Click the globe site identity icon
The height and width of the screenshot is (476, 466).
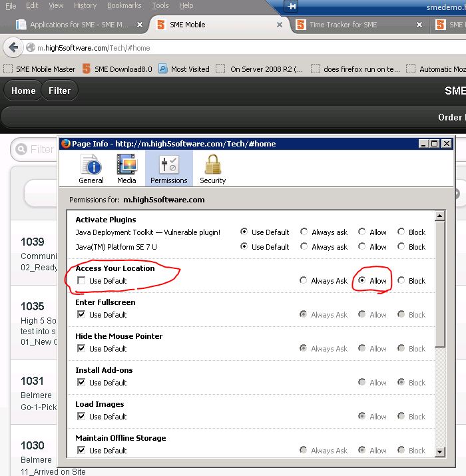(31, 48)
